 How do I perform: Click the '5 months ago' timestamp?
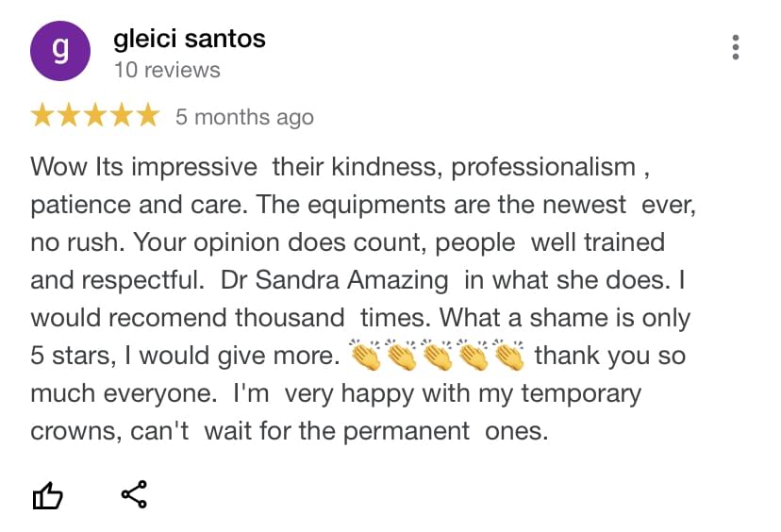(x=244, y=117)
